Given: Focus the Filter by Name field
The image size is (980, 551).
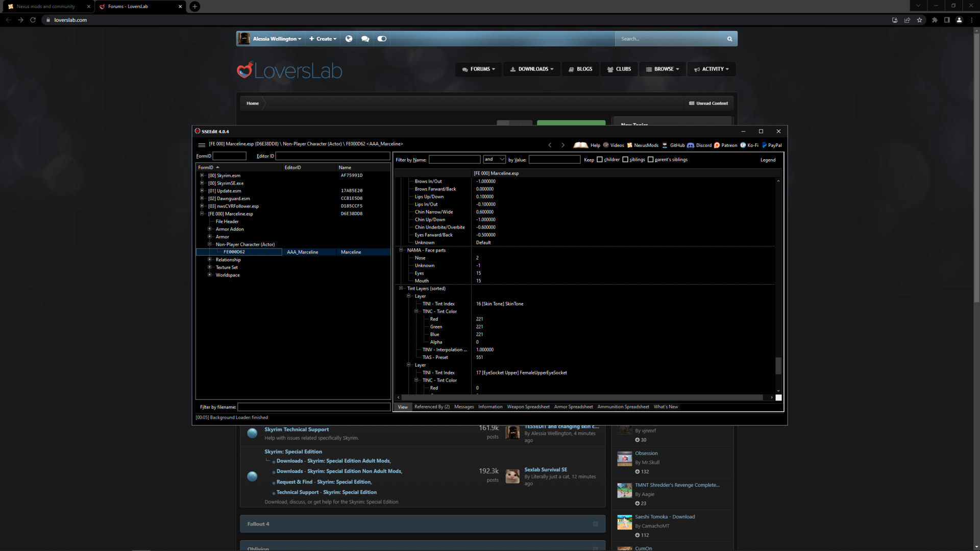Looking at the screenshot, I should [454, 160].
